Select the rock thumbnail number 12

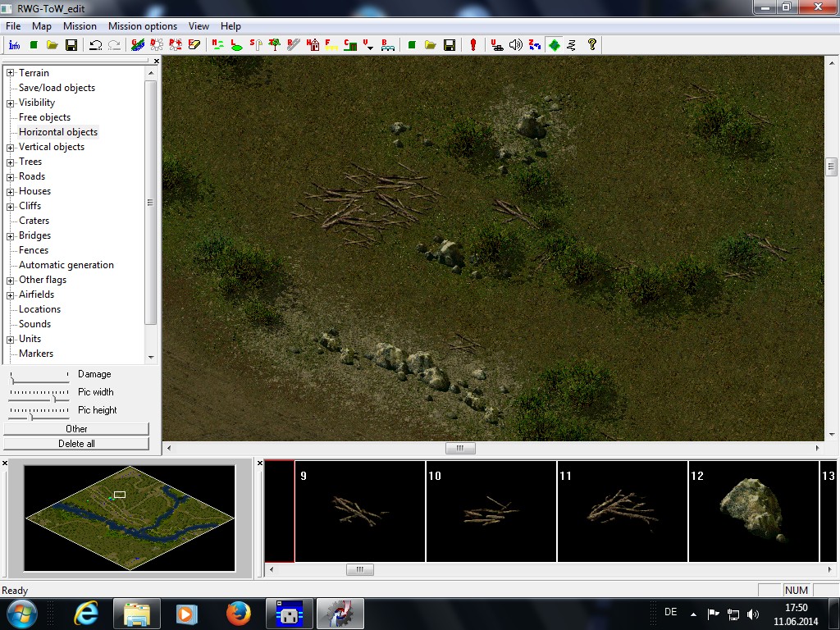(x=753, y=511)
